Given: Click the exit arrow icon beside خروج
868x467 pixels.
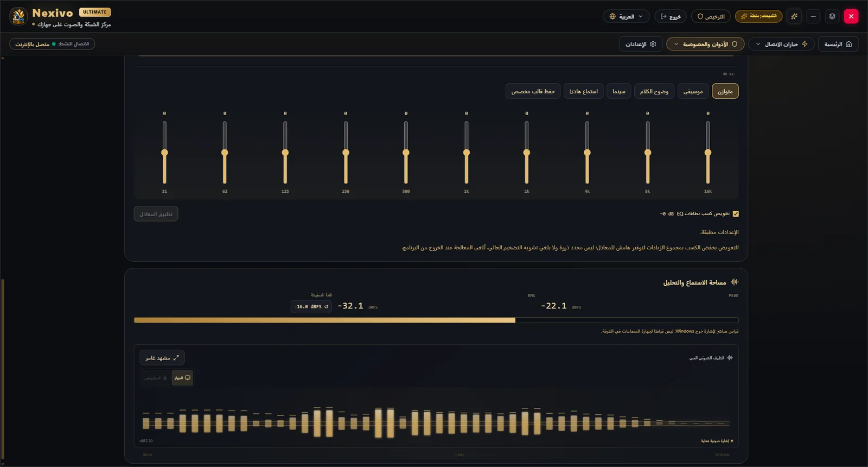Looking at the screenshot, I should (663, 17).
